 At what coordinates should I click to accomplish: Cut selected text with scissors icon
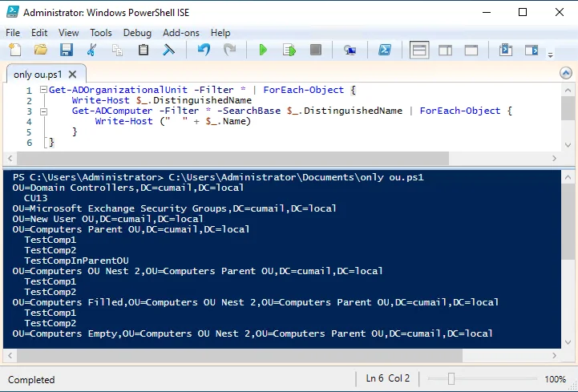pyautogui.click(x=91, y=50)
